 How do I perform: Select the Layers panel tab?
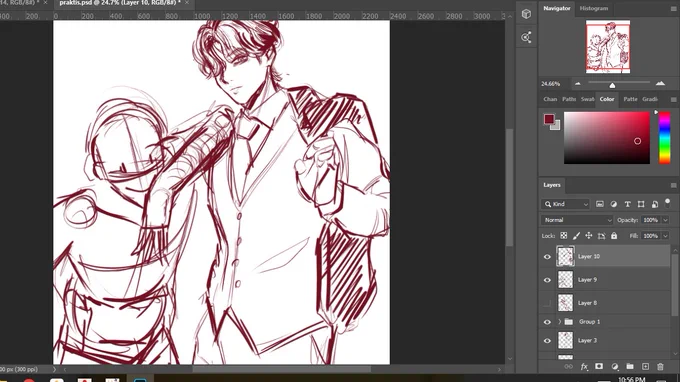[x=552, y=185]
